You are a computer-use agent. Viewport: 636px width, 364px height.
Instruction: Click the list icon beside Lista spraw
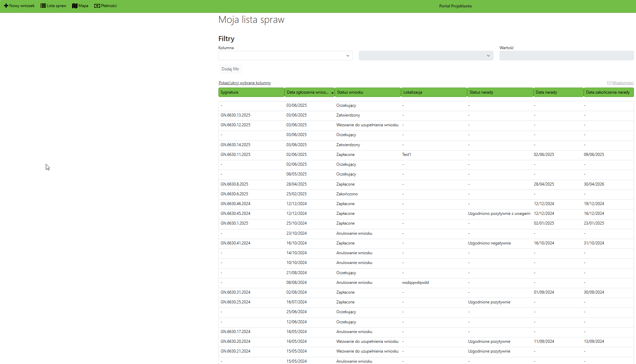coord(43,6)
